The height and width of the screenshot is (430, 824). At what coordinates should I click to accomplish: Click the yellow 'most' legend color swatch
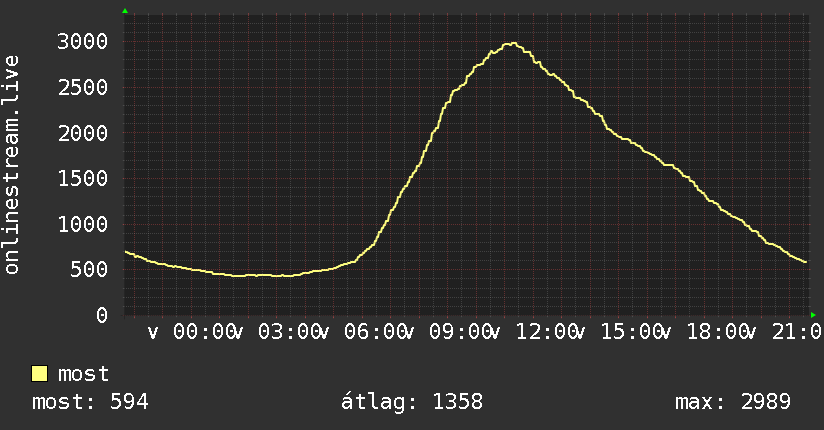click(x=39, y=374)
